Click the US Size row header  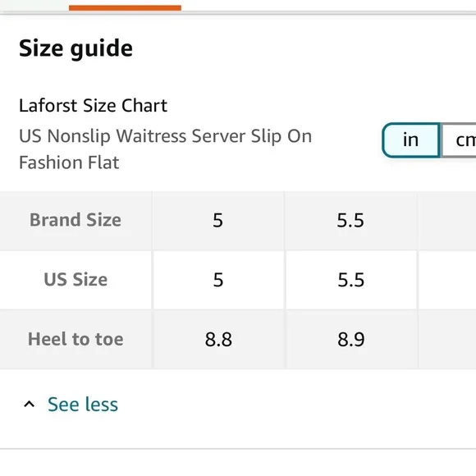[x=76, y=280]
